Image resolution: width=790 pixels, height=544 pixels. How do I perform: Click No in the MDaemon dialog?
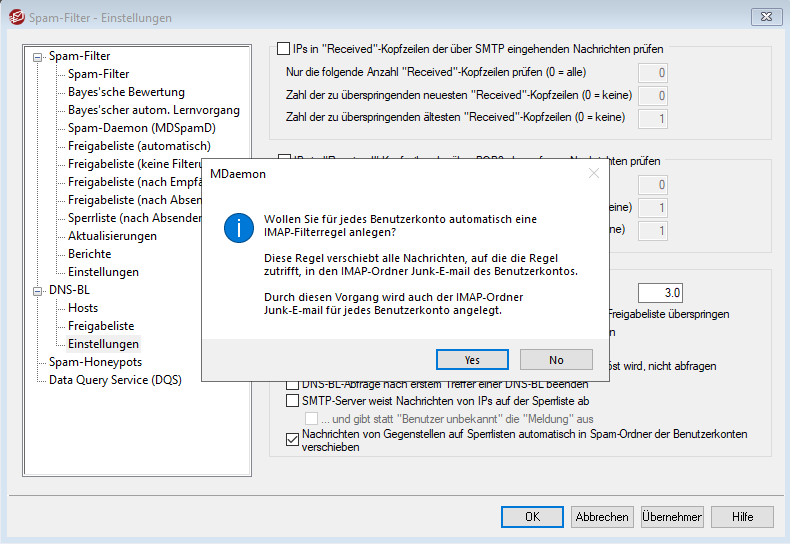pos(556,360)
